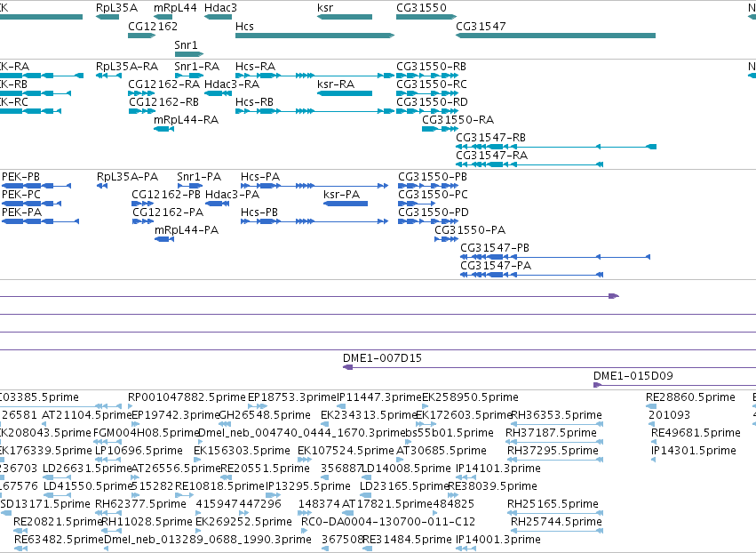Screen dimensions: 756x553
Task: Click the IP14001.3prime EST label
Action: pos(498,540)
